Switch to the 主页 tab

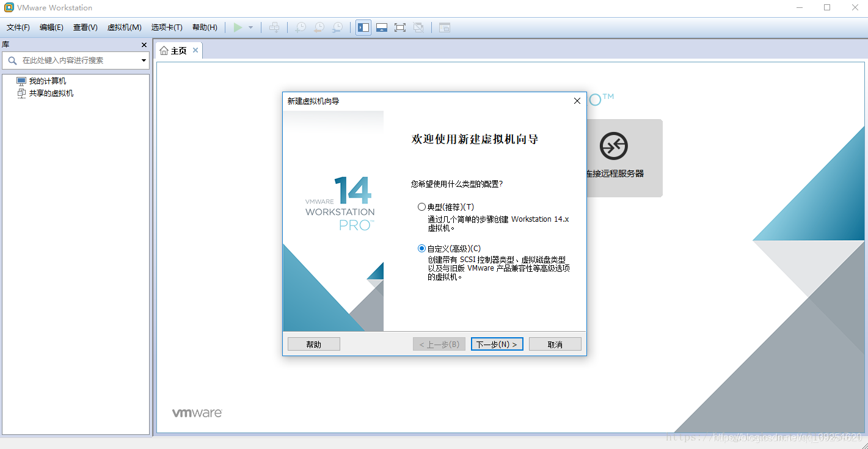click(178, 50)
